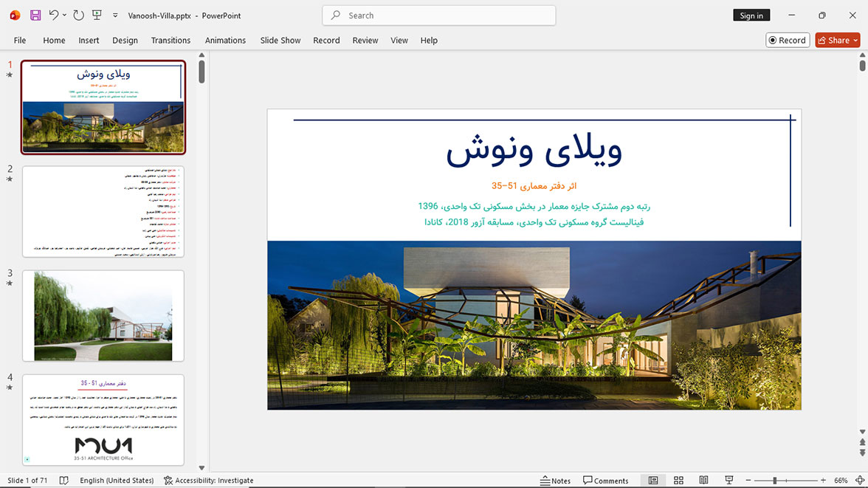Open the Animations tab
Viewport: 868px width, 488px height.
coord(225,41)
